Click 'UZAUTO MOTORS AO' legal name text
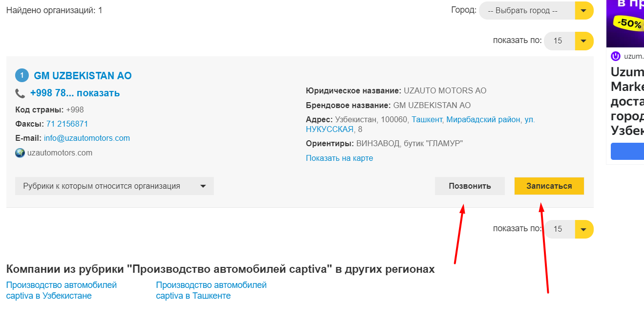This screenshot has height=329, width=644. pyautogui.click(x=445, y=90)
